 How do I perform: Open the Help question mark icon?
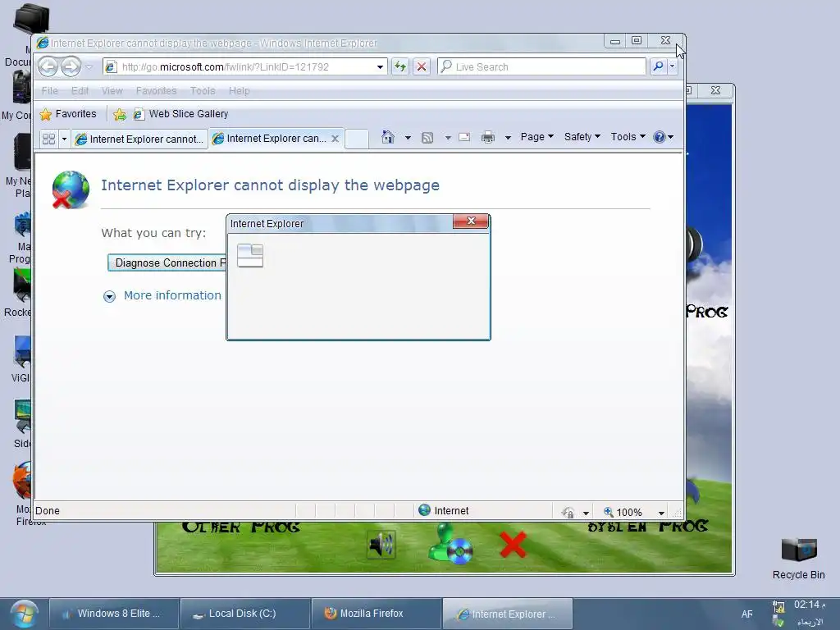pos(659,137)
